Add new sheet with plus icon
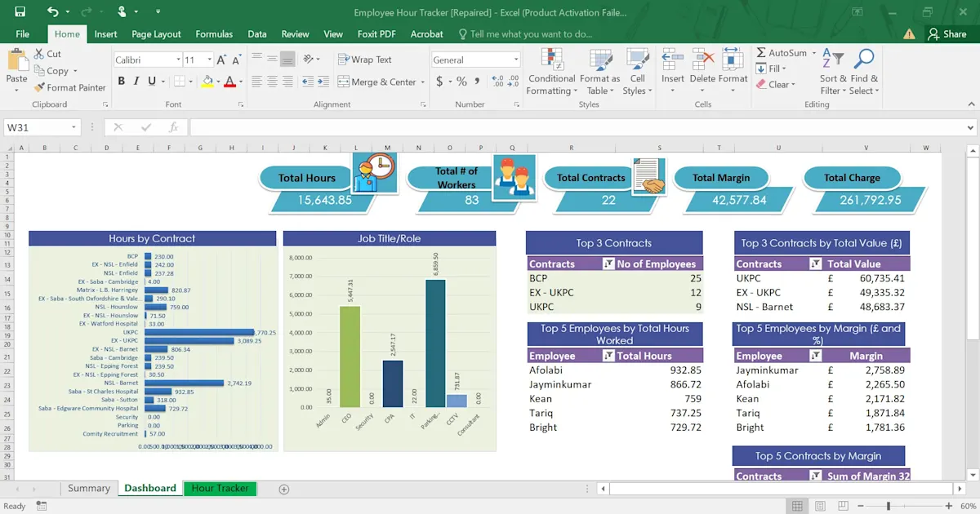This screenshot has height=514, width=980. 284,489
